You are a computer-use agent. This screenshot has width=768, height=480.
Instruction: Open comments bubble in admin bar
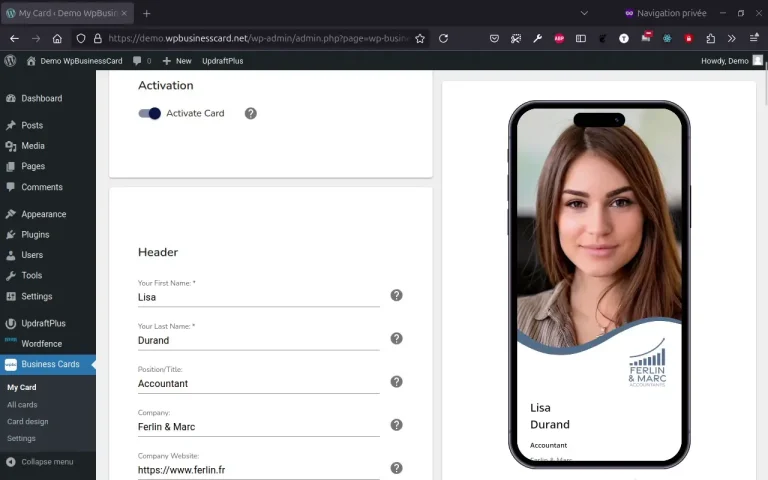point(142,61)
